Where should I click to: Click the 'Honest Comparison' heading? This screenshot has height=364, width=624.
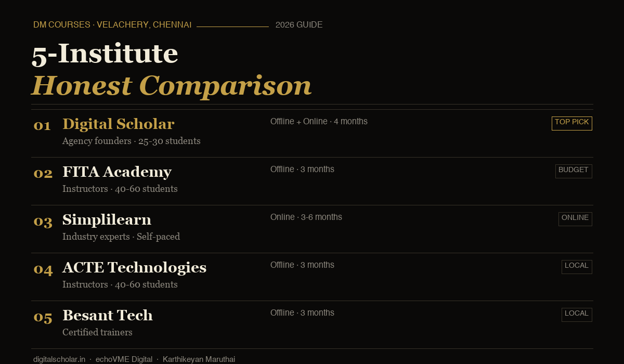point(172,86)
